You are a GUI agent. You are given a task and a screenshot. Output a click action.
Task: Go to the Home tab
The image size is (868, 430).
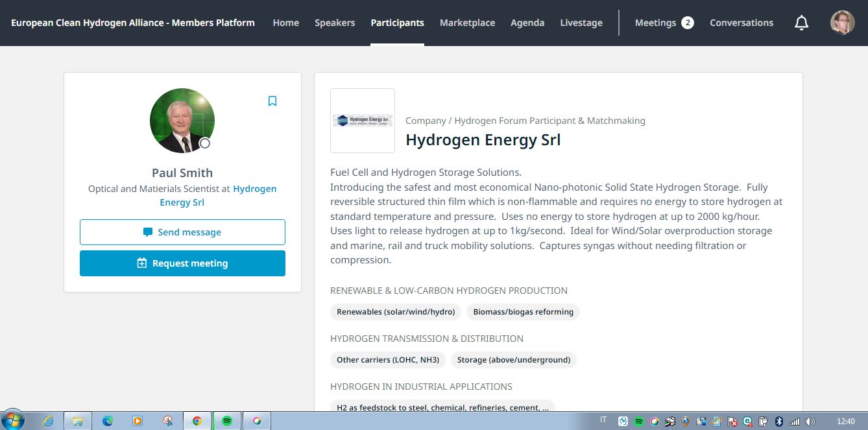[286, 23]
